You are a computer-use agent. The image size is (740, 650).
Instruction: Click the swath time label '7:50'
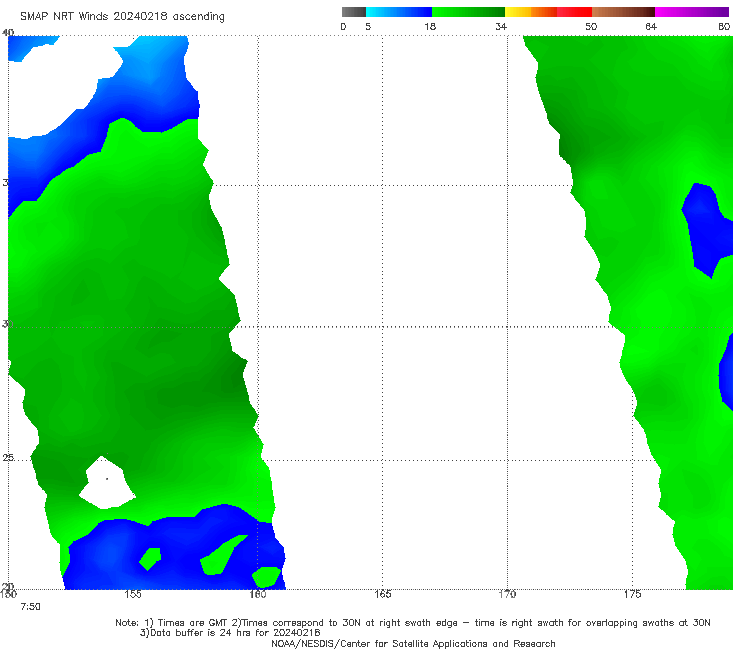(30, 607)
